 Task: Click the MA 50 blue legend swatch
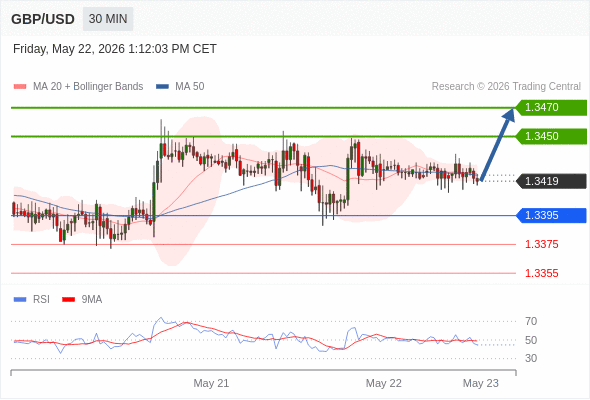pyautogui.click(x=162, y=87)
